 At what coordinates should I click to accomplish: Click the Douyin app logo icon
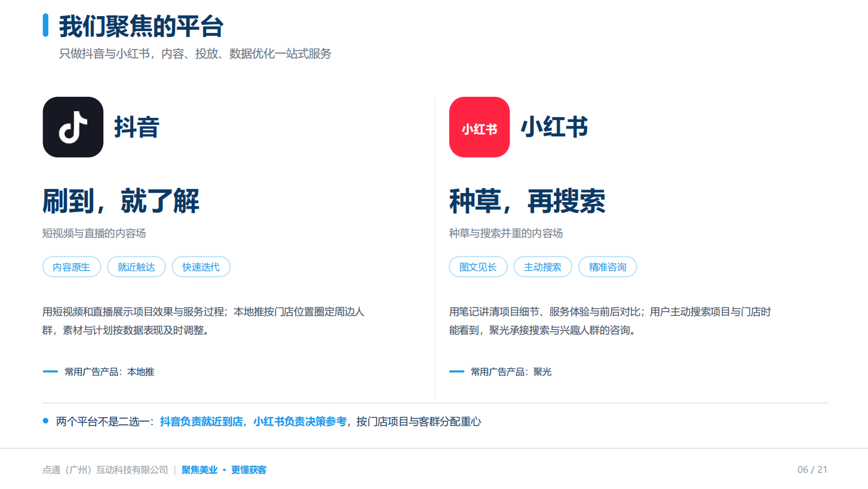point(73,127)
